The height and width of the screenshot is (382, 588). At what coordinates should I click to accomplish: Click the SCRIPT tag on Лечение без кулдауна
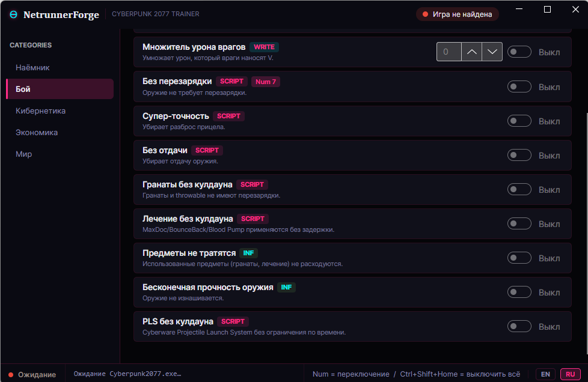[x=253, y=219]
